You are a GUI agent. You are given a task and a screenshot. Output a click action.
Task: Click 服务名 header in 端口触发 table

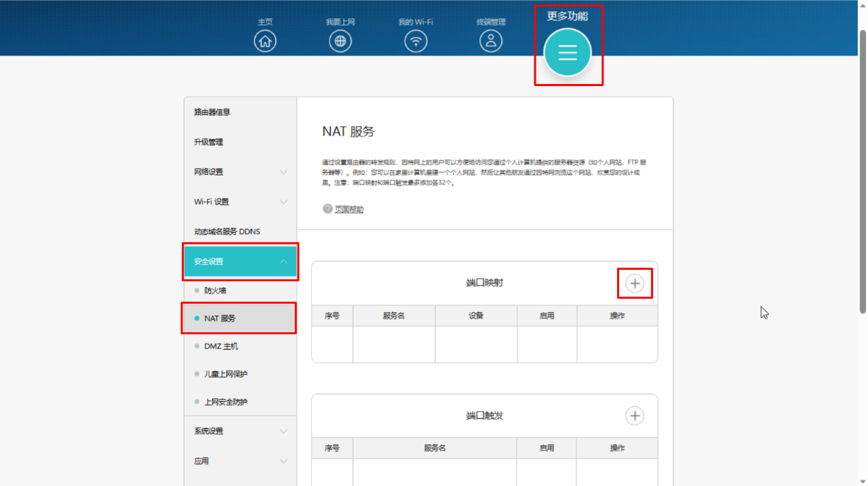coord(435,448)
